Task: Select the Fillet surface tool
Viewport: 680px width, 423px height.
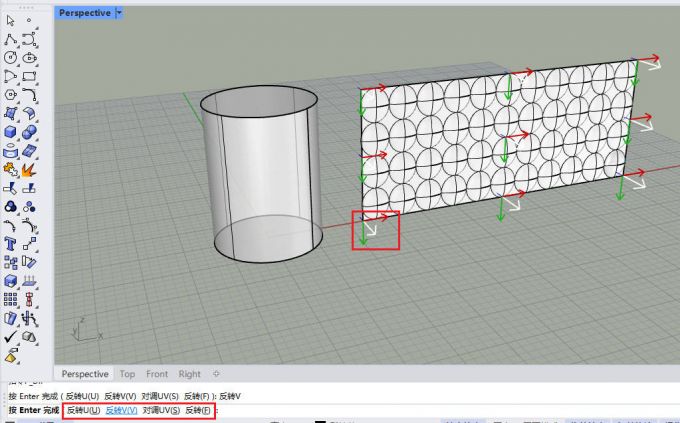Action: coord(29,113)
